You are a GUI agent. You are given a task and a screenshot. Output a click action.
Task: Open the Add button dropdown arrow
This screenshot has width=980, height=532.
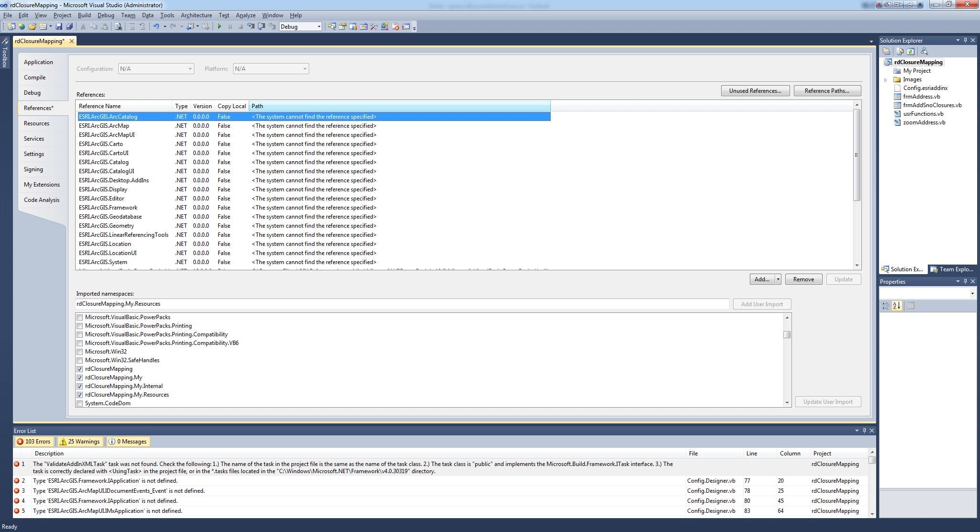(778, 279)
